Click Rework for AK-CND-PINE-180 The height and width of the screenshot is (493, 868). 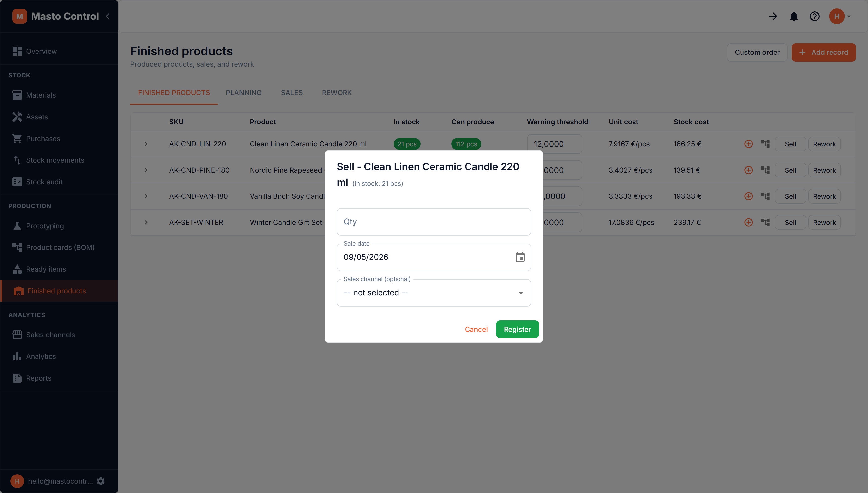point(824,170)
